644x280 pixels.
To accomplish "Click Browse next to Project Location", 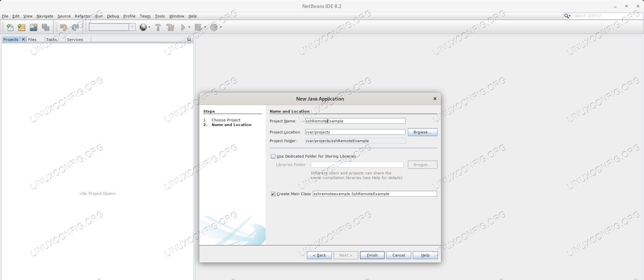I will point(422,132).
